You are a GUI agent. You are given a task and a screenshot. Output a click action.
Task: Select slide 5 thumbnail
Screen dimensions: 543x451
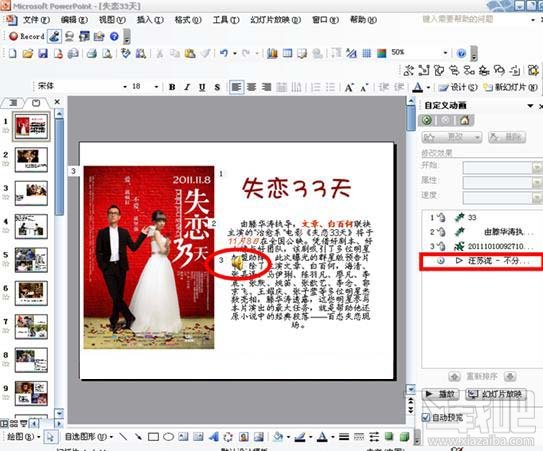click(31, 260)
